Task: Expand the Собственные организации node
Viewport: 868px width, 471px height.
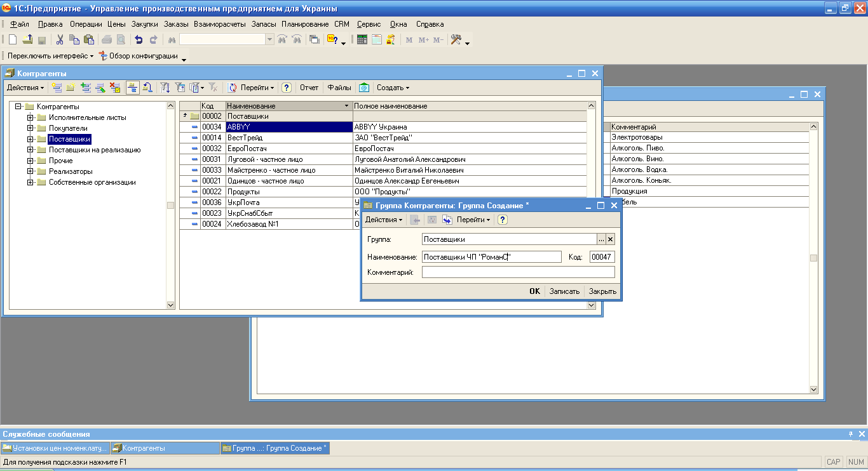Action: (30, 182)
